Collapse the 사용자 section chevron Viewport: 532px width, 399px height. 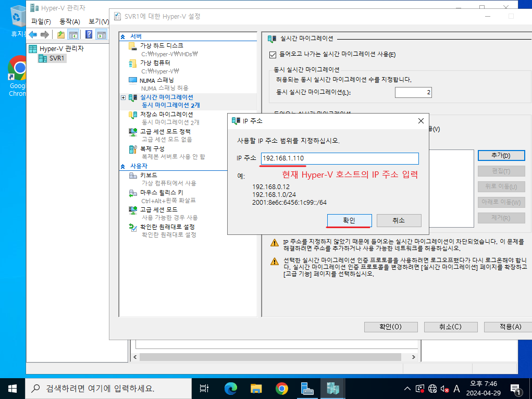[123, 166]
